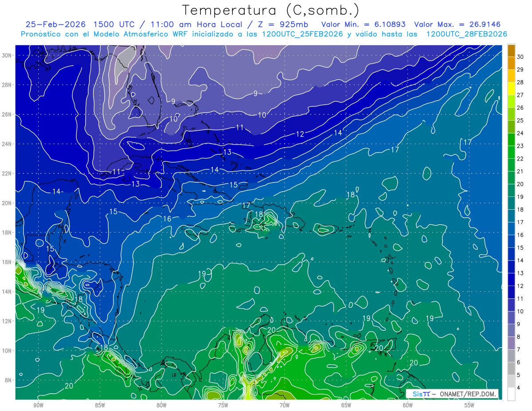Select the teal swatch between 18 and 19
This screenshot has width=532, height=411.
tap(511, 203)
